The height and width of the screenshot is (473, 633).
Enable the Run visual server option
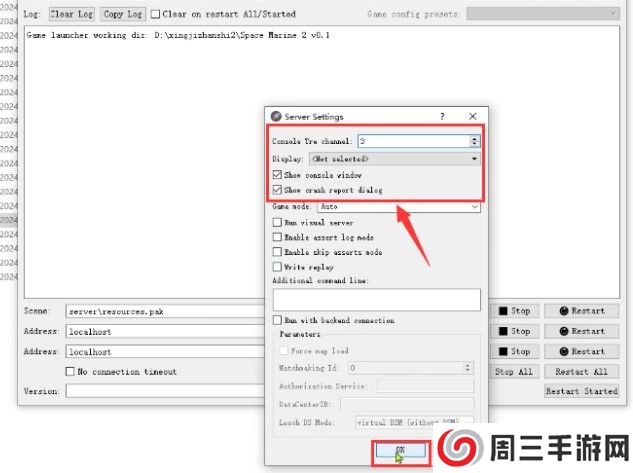(x=277, y=222)
